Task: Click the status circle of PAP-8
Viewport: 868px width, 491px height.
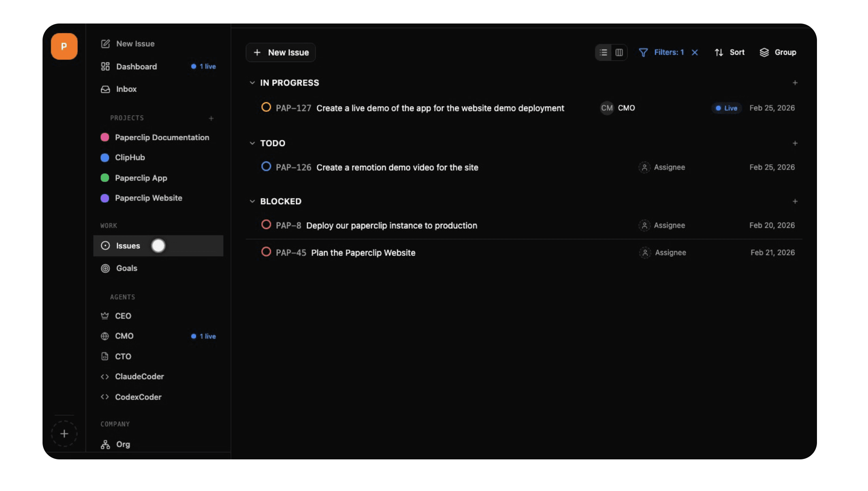Action: (266, 224)
